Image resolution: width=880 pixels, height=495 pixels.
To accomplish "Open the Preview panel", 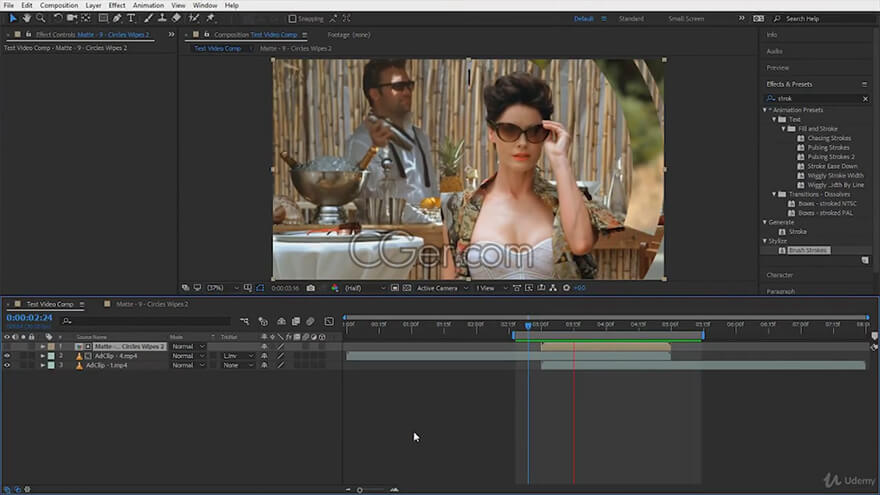I will tap(777, 67).
